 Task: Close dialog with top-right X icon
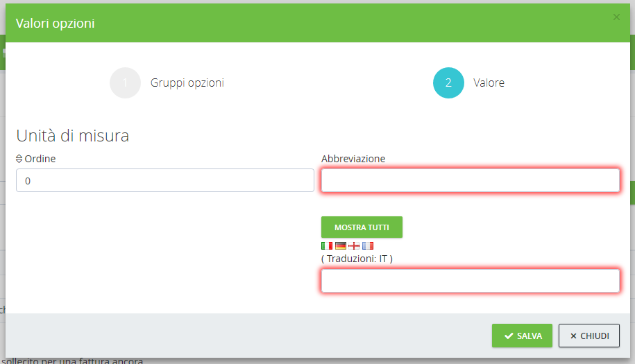(x=616, y=17)
